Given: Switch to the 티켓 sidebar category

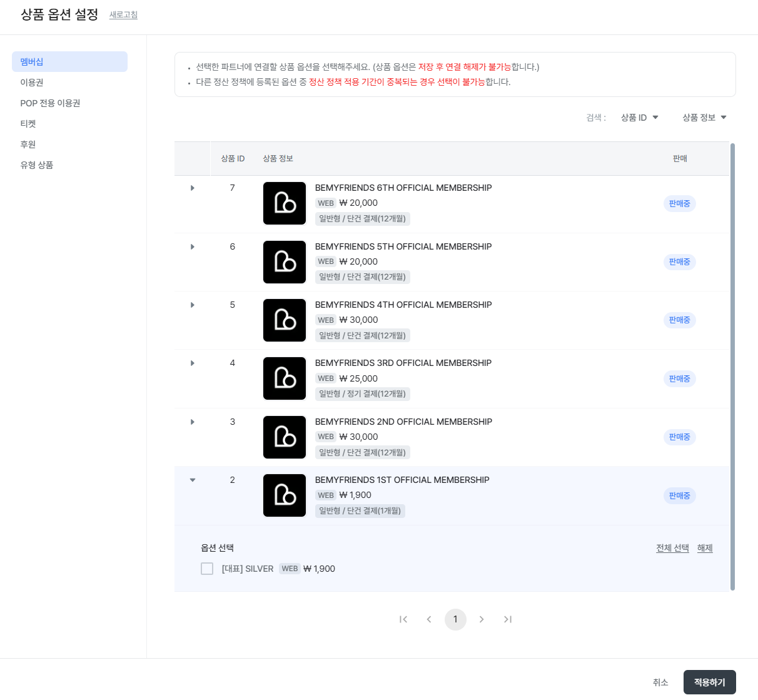Looking at the screenshot, I should (x=28, y=124).
